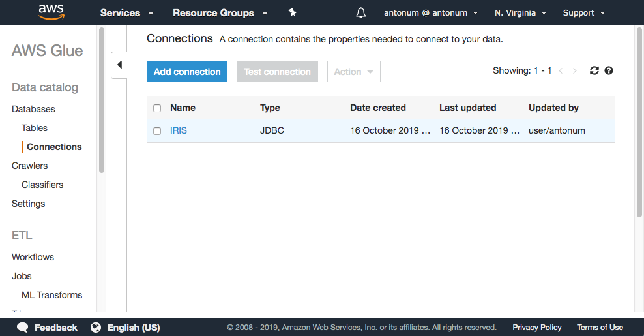Open the notifications bell
This screenshot has height=336, width=644.
point(360,13)
